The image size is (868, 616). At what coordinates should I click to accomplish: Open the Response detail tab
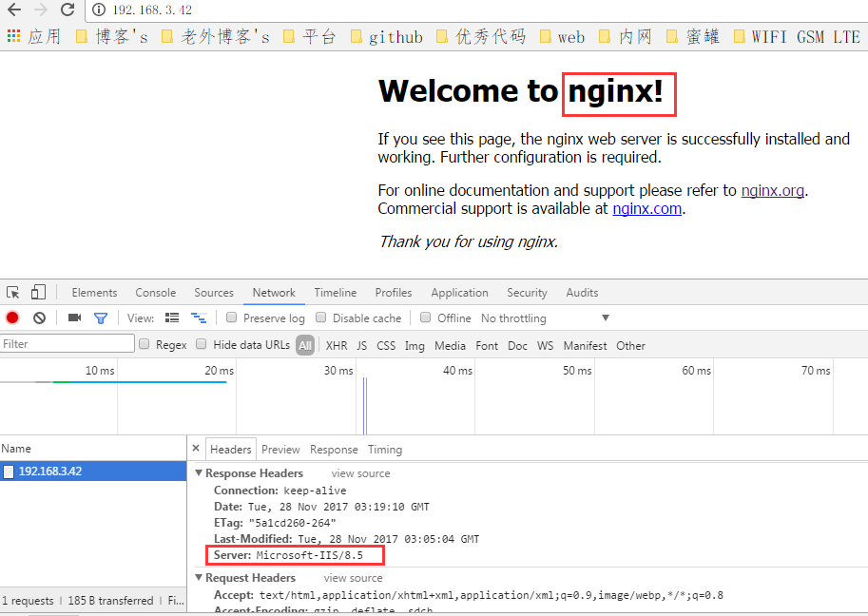coord(334,449)
